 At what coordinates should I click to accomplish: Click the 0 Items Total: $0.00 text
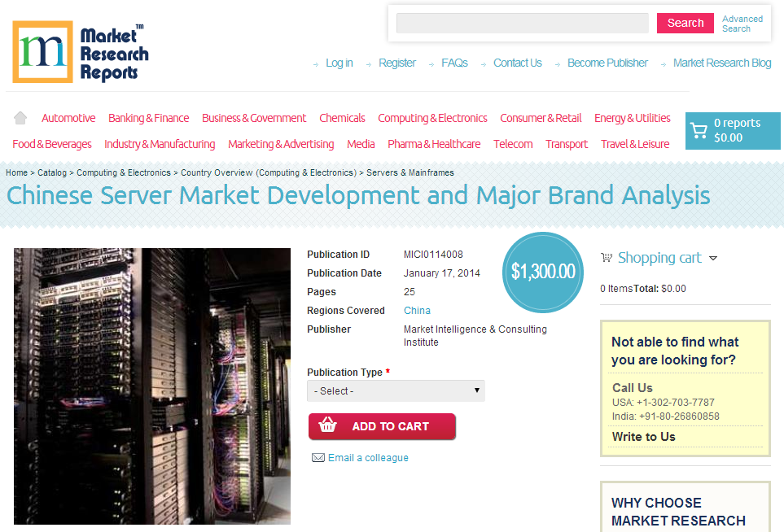pyautogui.click(x=643, y=288)
